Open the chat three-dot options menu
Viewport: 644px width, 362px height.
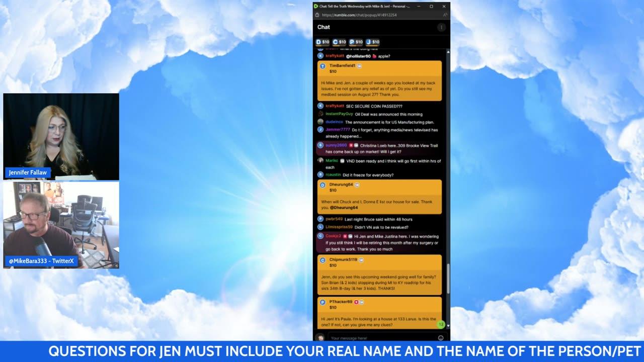click(441, 27)
